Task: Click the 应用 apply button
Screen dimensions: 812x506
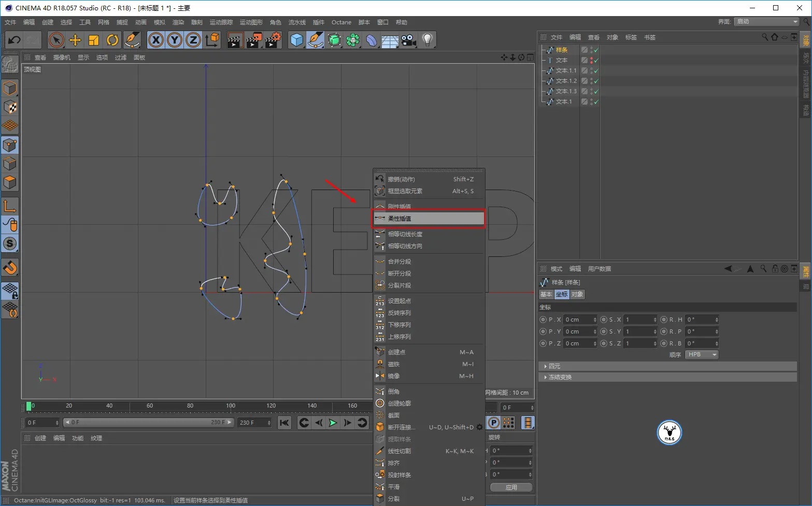Action: tap(511, 487)
